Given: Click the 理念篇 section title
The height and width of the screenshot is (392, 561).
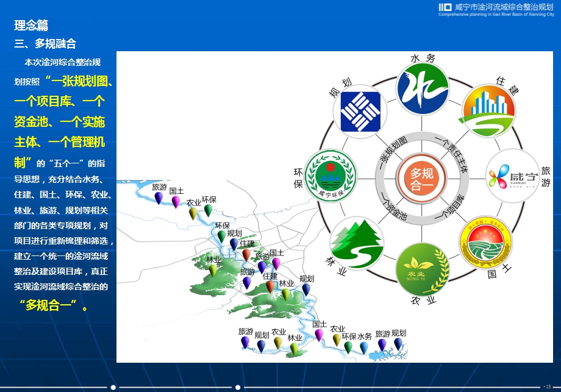Looking at the screenshot, I should 31,25.
